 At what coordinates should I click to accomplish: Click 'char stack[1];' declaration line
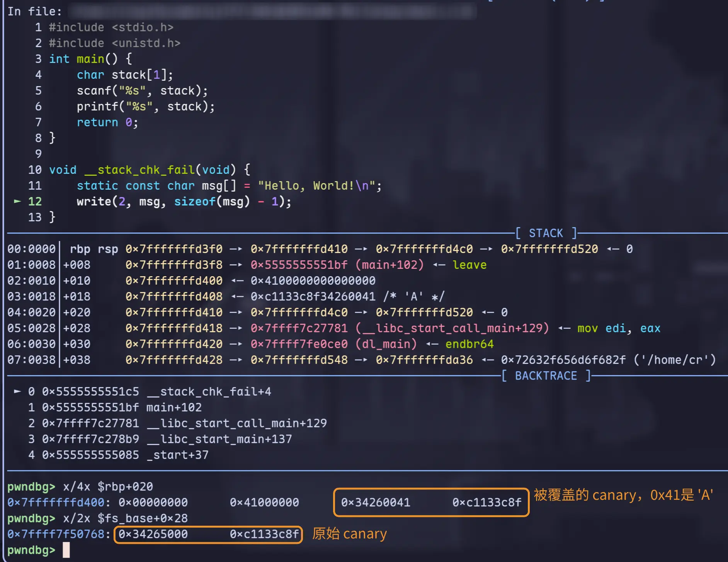click(125, 75)
